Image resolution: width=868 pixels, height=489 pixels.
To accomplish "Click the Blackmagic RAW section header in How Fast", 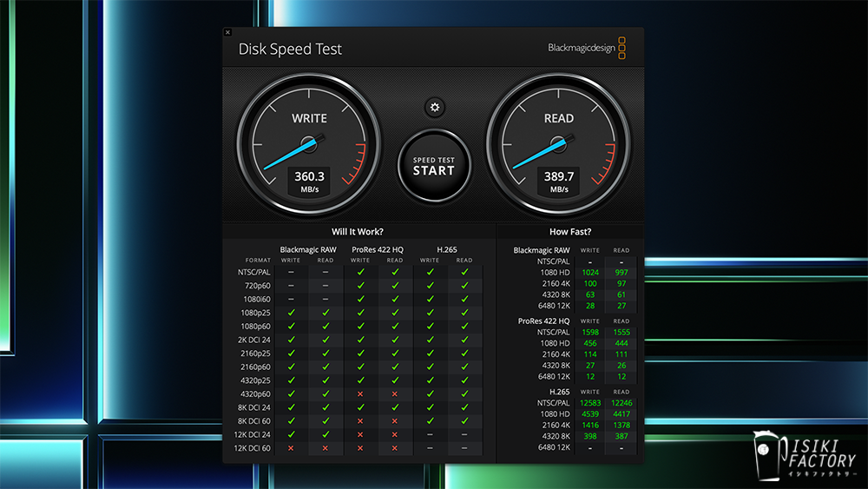I will tap(542, 250).
